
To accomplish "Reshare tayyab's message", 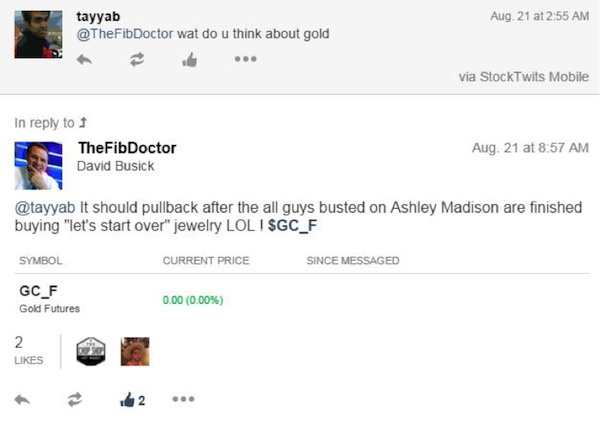I will tap(137, 59).
